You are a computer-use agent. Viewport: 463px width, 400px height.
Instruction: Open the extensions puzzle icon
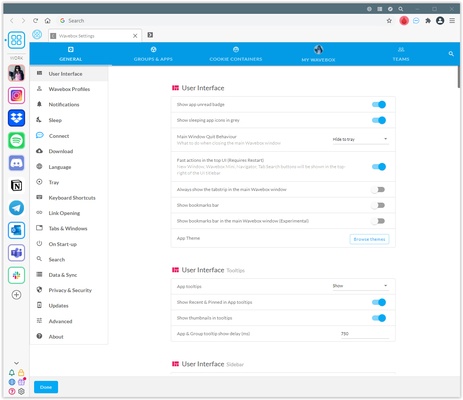click(428, 21)
